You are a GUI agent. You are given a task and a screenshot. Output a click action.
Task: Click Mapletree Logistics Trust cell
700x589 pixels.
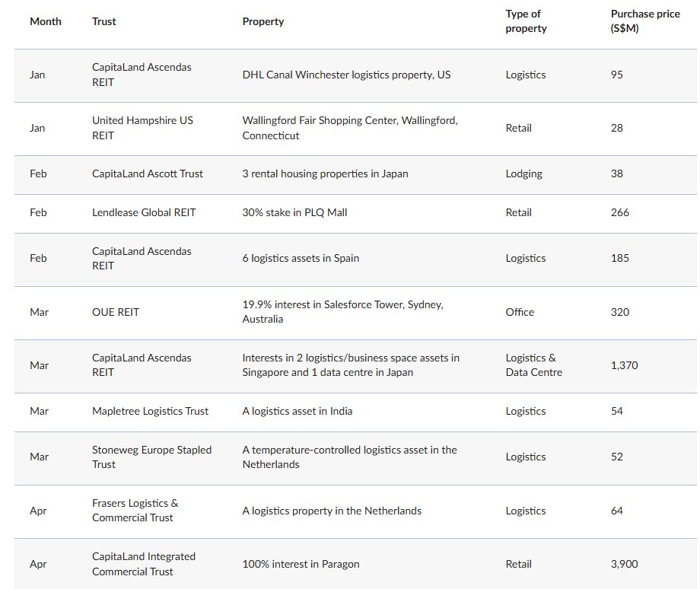tap(150, 411)
